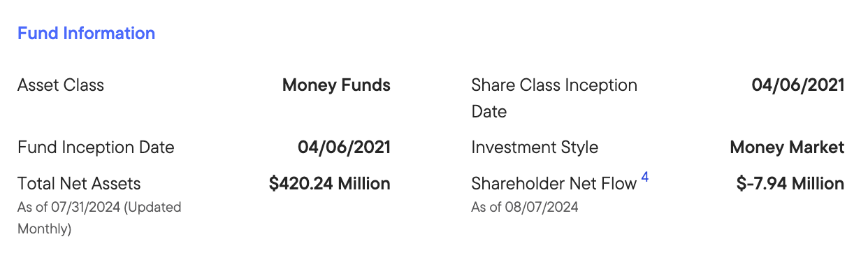Click the word Date under Share Class Inception
This screenshot has height=274, width=868.
point(489,112)
